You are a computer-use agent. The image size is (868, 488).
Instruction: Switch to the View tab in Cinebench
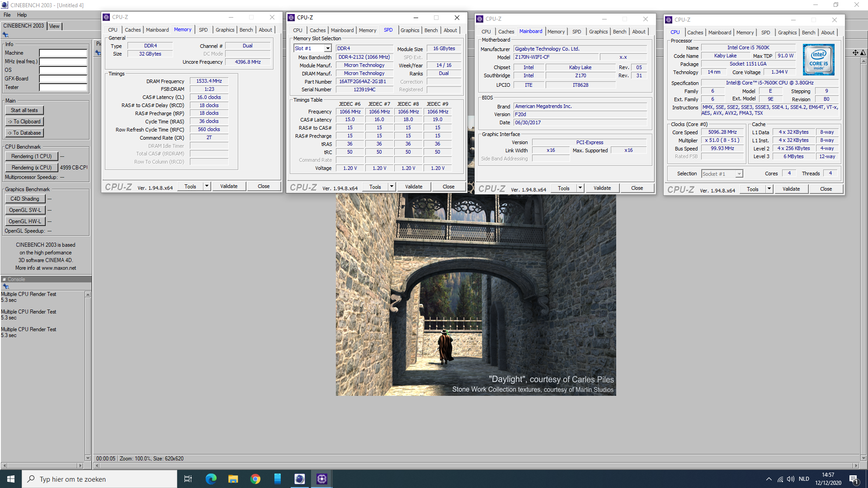click(x=54, y=26)
